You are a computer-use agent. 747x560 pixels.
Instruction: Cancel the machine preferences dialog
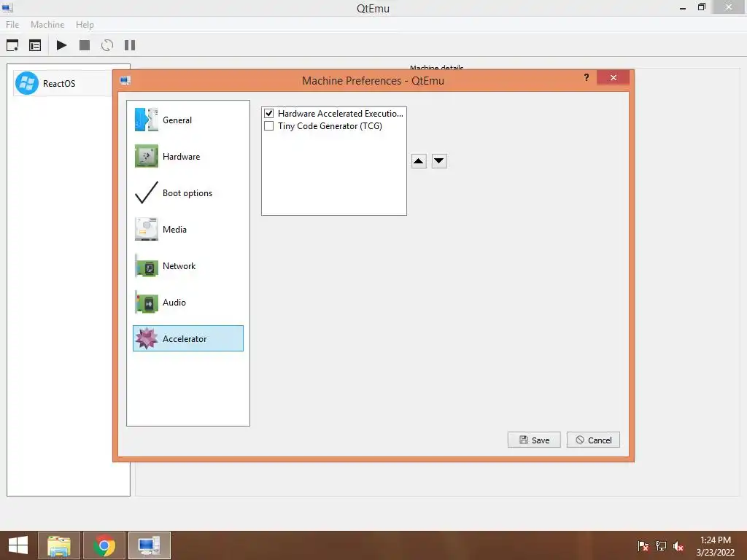pos(593,440)
